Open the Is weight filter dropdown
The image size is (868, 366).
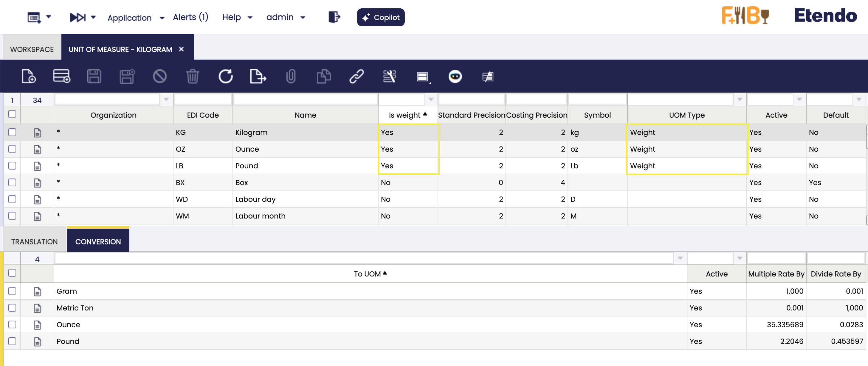point(431,99)
